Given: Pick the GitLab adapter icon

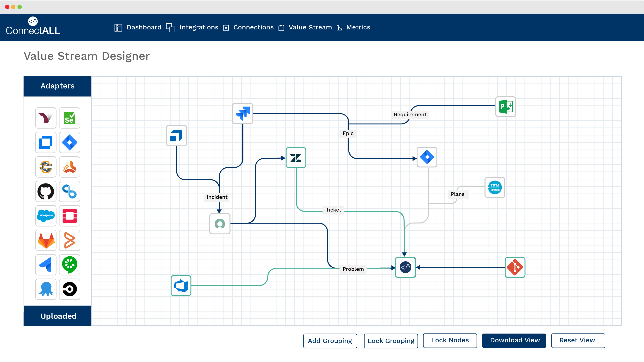Looking at the screenshot, I should (46, 240).
